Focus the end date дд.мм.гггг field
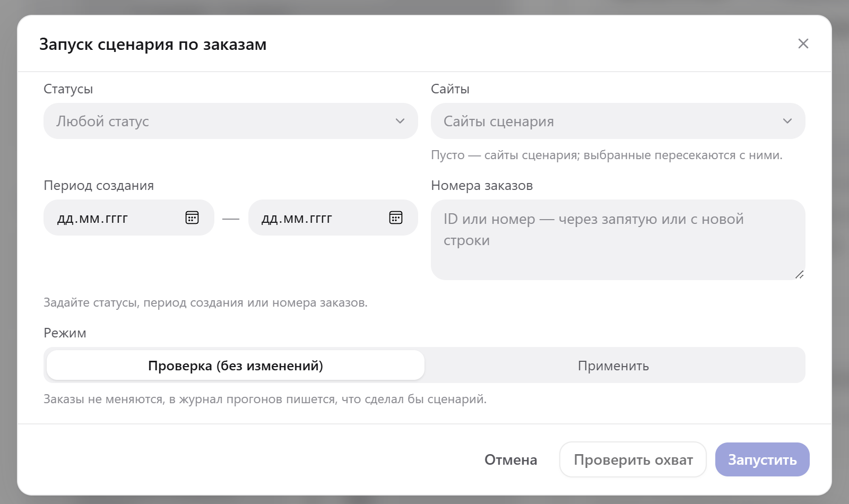This screenshot has width=849, height=504. 333,218
